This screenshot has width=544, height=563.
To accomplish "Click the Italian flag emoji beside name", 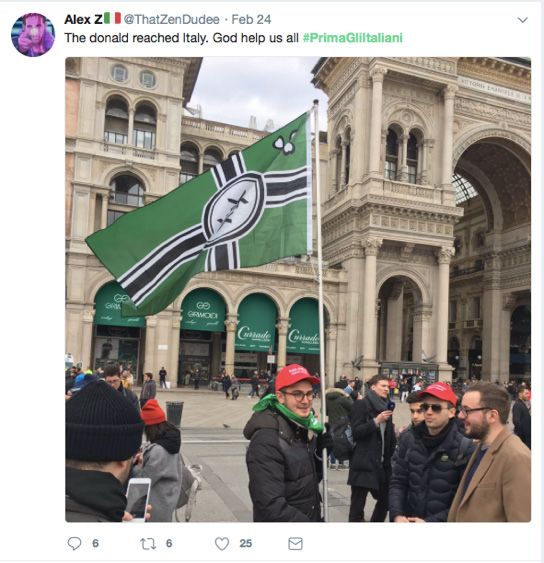I will point(112,18).
